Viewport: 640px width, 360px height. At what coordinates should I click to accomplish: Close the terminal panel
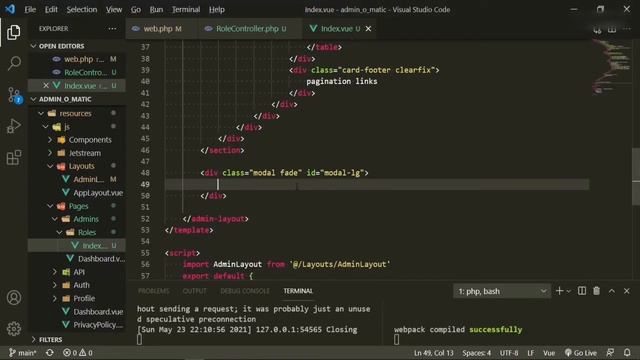(627, 291)
